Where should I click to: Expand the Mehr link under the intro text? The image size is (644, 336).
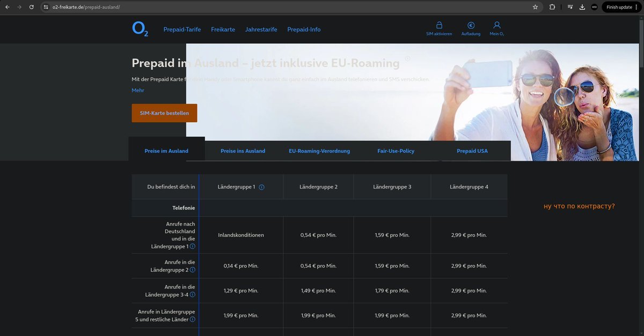point(138,90)
